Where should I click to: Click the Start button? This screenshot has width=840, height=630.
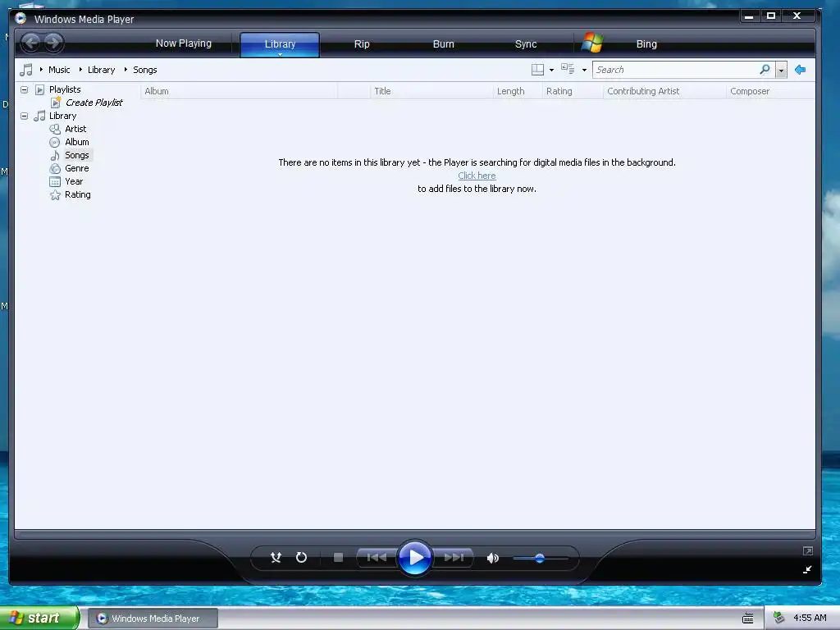point(39,619)
